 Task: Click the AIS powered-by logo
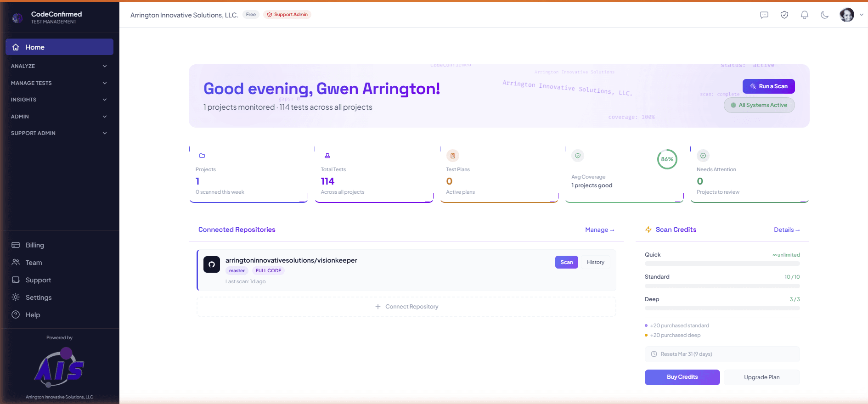(60, 367)
